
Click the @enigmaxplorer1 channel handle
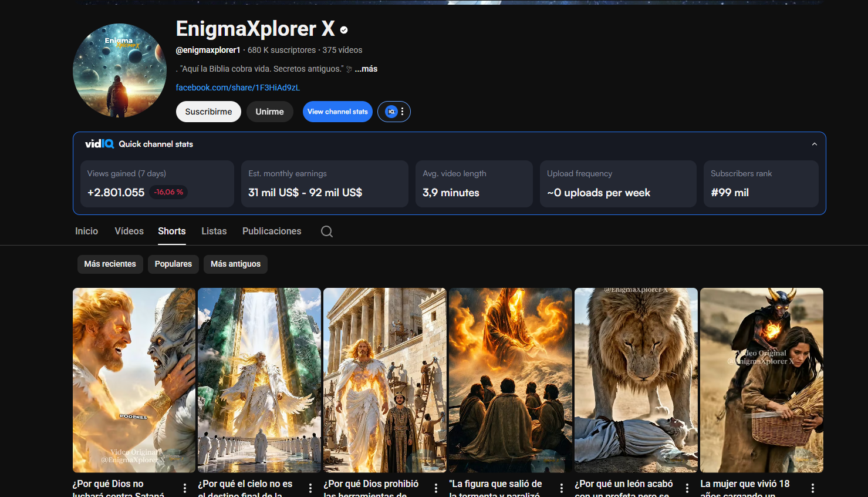pos(208,50)
